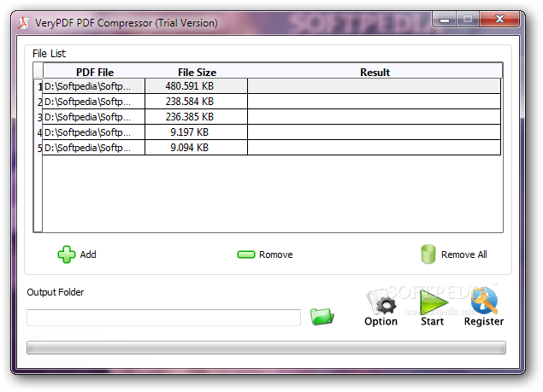Click the 480.591 KB file size cell
The image size is (543, 392).
[x=196, y=86]
